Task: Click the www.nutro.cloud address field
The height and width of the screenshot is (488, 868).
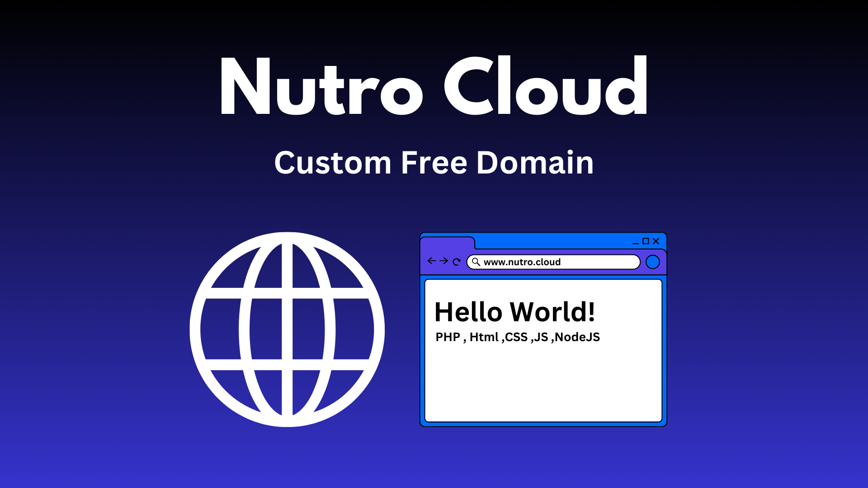Action: coord(553,262)
